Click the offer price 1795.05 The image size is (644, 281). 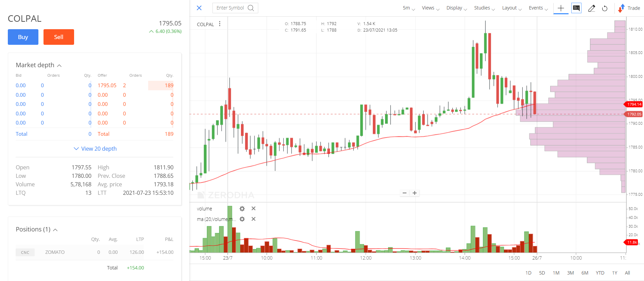pos(107,86)
